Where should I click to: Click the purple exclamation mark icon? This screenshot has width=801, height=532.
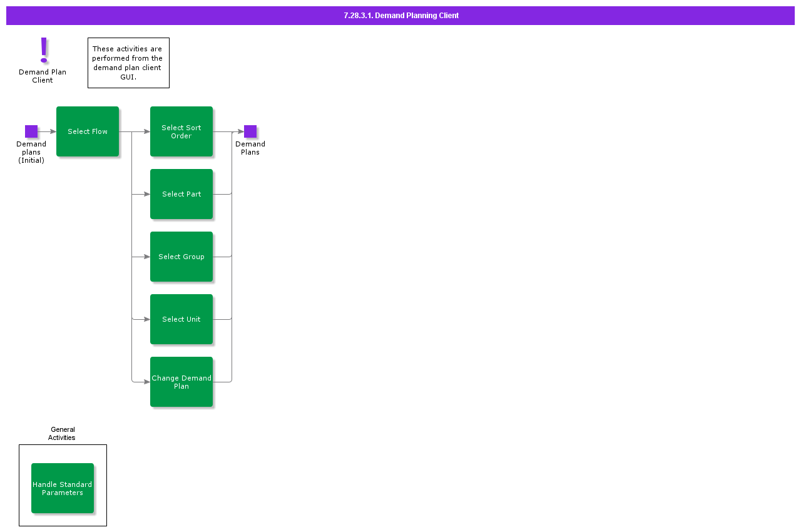point(44,50)
